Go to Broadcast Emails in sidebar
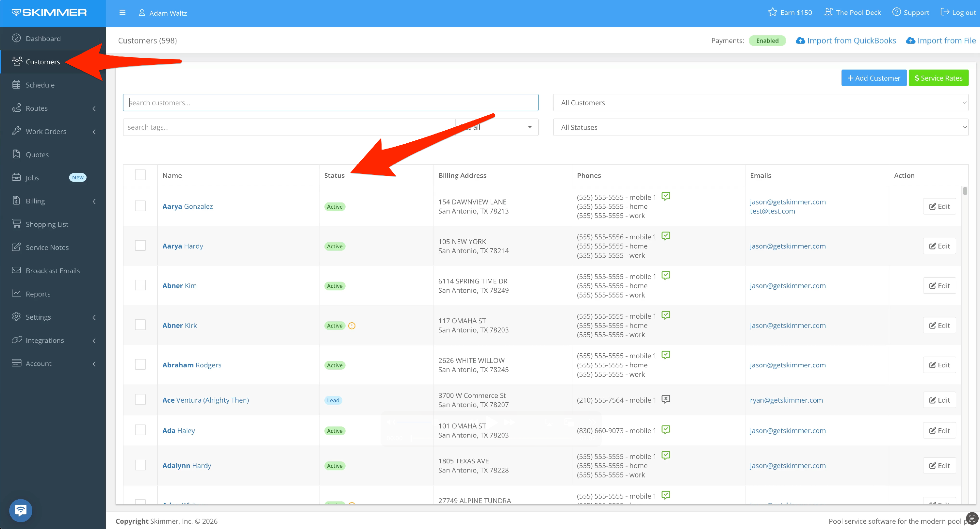980x529 pixels. 53,271
